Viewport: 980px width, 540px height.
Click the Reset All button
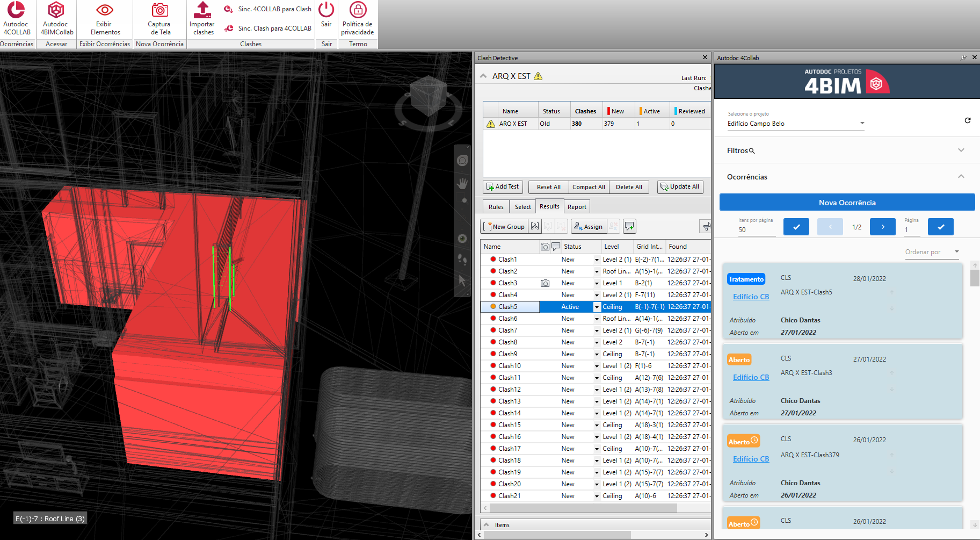(x=549, y=187)
